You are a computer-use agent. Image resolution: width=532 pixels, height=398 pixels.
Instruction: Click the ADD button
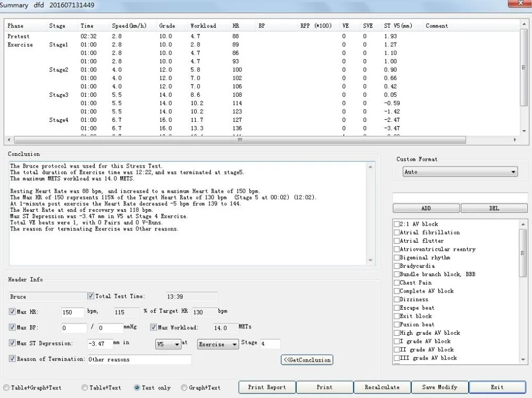426,208
